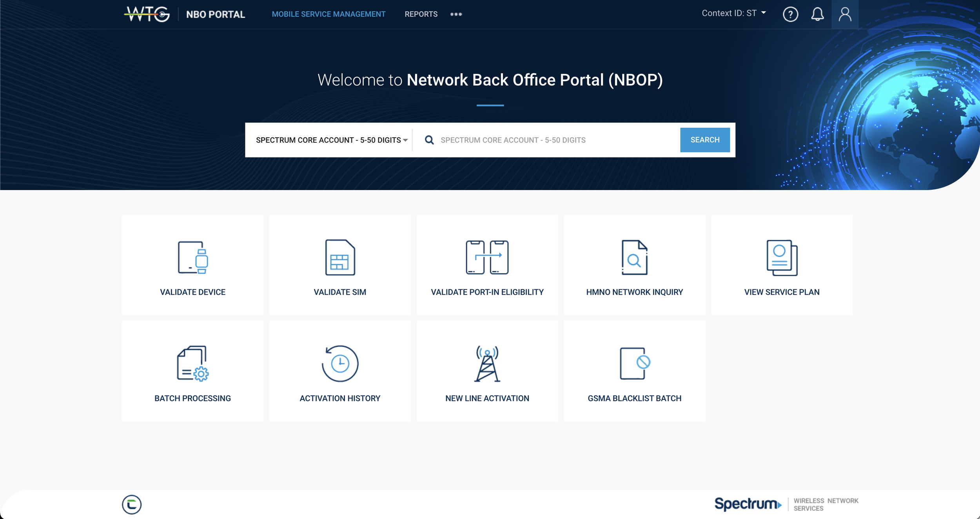Open Validate Port-In Eligibility phones icon
Viewport: 980px width, 519px height.
tap(487, 257)
